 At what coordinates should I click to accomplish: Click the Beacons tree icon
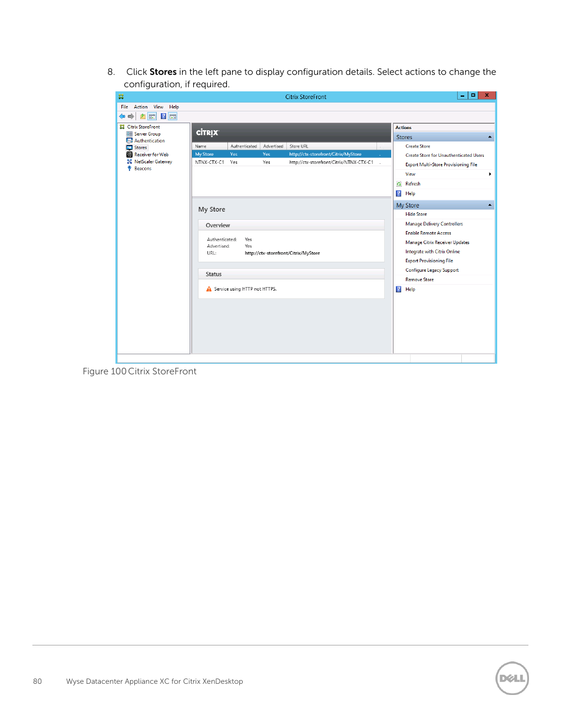(129, 169)
